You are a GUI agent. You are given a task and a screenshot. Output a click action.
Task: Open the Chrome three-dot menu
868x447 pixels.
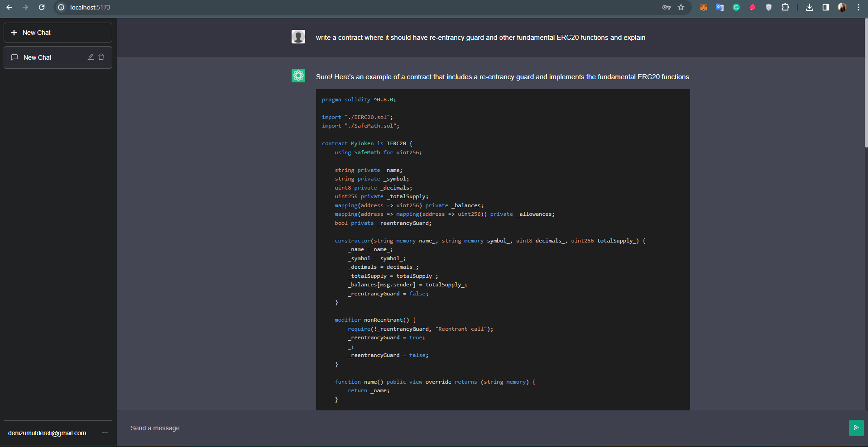pos(858,7)
